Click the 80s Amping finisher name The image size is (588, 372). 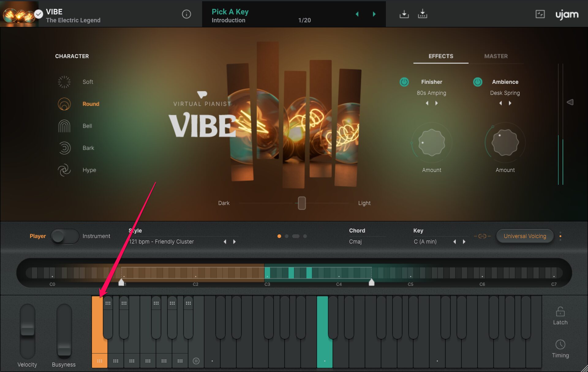pos(432,93)
